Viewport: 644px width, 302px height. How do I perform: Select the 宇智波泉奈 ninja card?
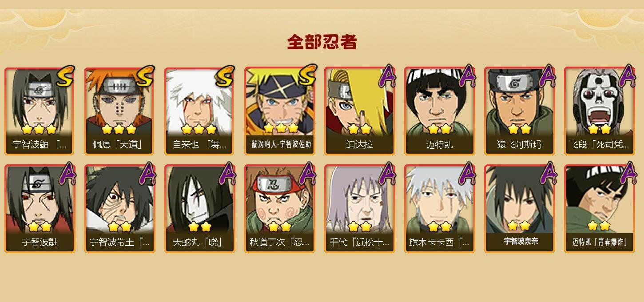click(x=520, y=209)
